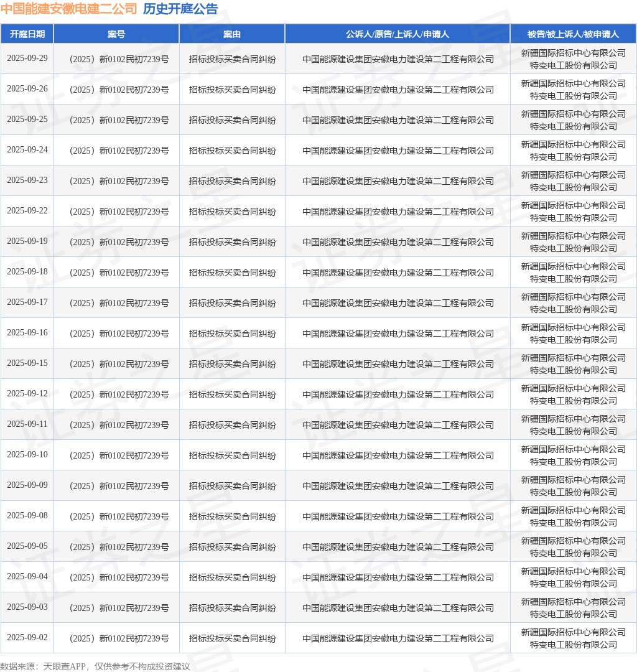This screenshot has height=672, width=637.
Task: Click 新疆国际招标中心有限公司 in the 2025-09-09 row
Action: point(573,479)
